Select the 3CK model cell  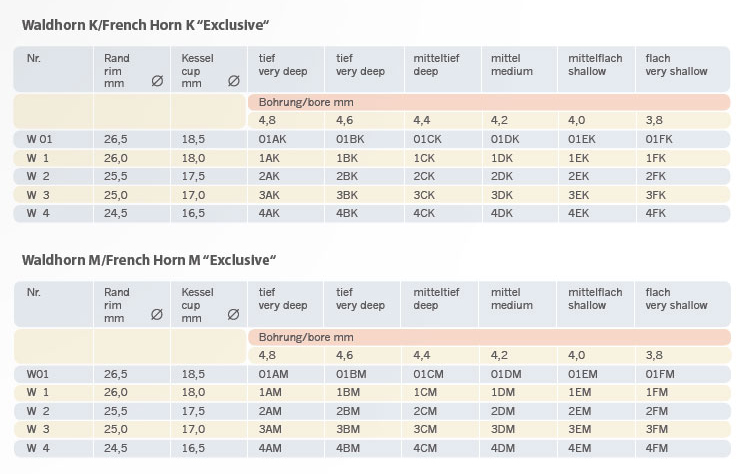tap(424, 195)
